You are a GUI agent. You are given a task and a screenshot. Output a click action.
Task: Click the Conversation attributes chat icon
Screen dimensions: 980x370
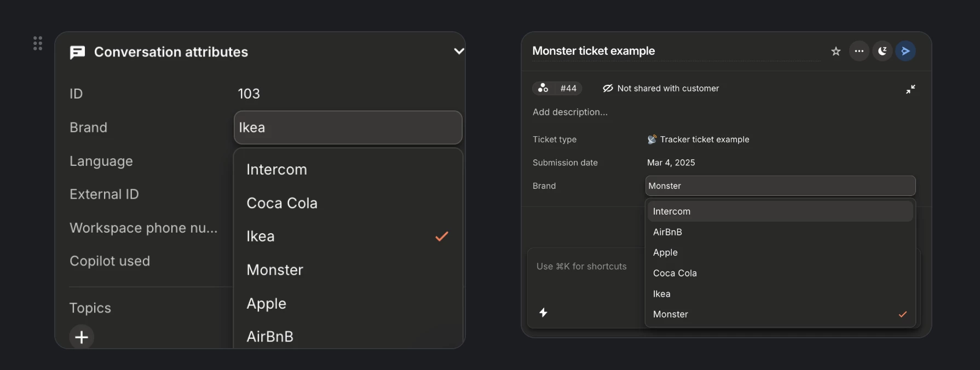pyautogui.click(x=78, y=53)
